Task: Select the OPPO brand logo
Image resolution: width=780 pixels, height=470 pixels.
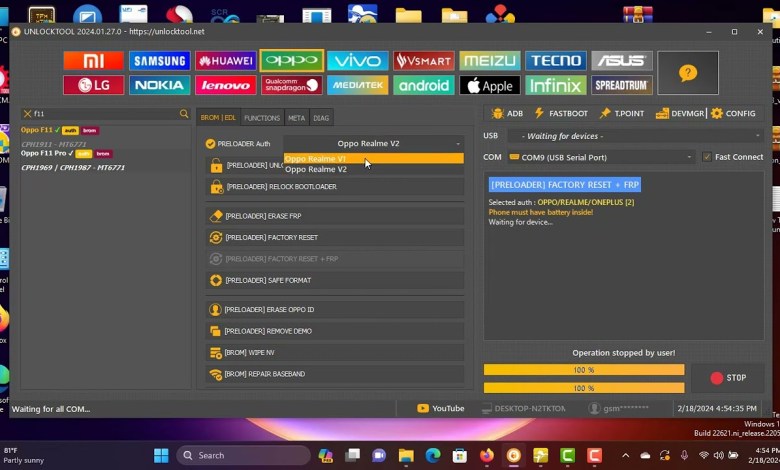Action: tap(292, 61)
